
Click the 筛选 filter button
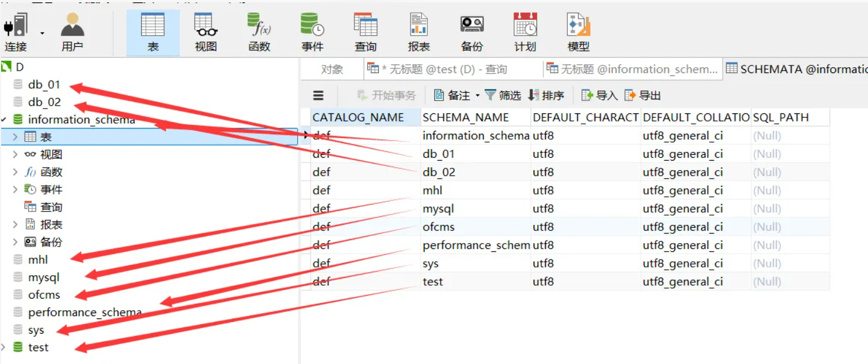503,96
